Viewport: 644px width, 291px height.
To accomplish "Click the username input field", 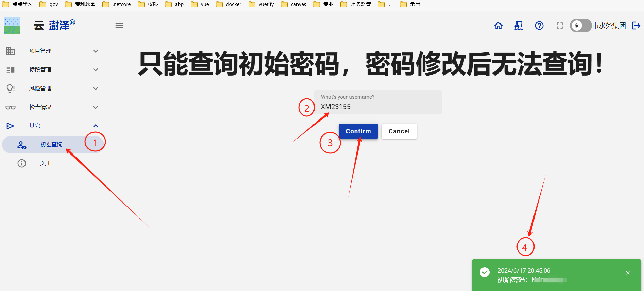I will tap(377, 107).
